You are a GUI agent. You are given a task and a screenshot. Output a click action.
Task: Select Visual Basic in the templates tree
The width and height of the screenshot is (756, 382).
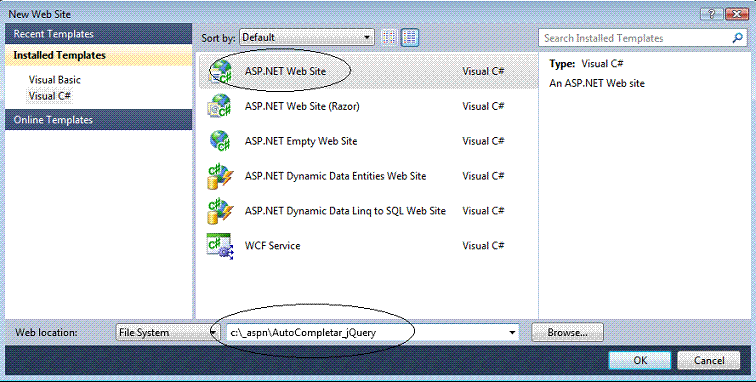[54, 80]
